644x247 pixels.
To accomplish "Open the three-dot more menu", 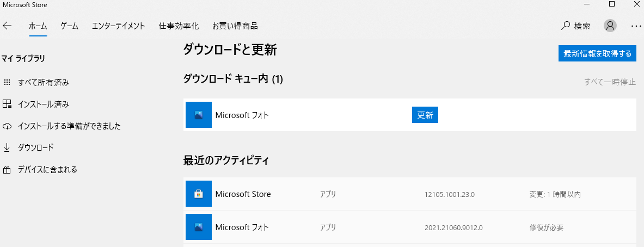I will 635,26.
